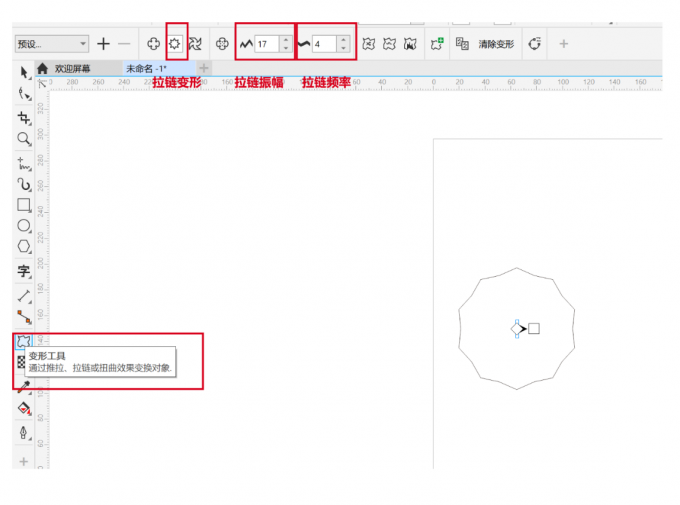This screenshot has height=505, width=680.
Task: Click the diamond distortion center handle
Action: pyautogui.click(x=517, y=329)
